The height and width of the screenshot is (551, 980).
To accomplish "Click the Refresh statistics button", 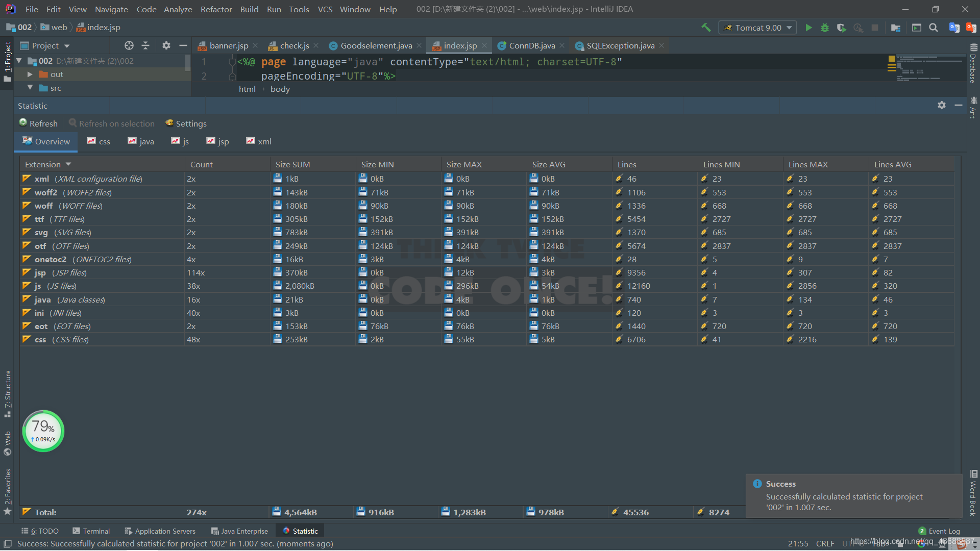I will [38, 123].
